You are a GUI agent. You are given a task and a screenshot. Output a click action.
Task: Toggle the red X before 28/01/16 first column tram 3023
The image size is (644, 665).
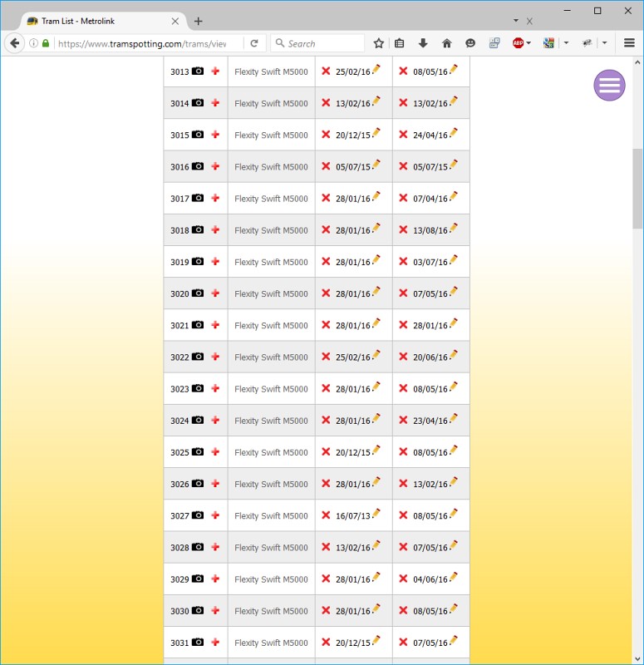coord(326,388)
